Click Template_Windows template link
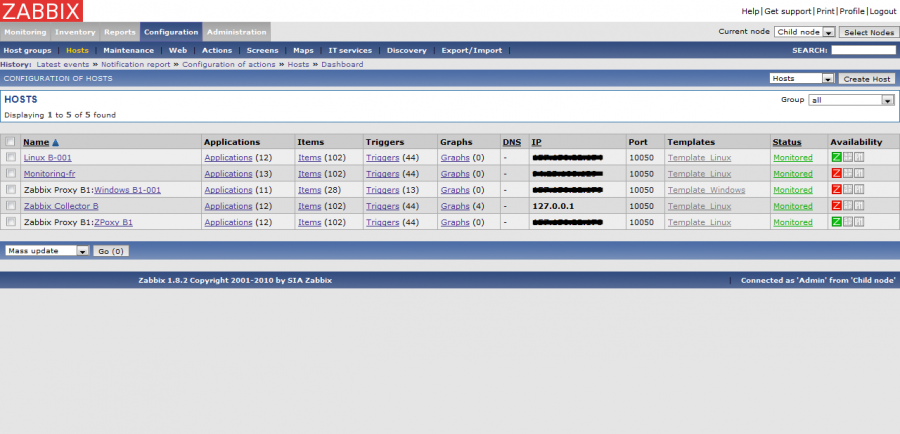Image resolution: width=900 pixels, height=434 pixels. (707, 189)
